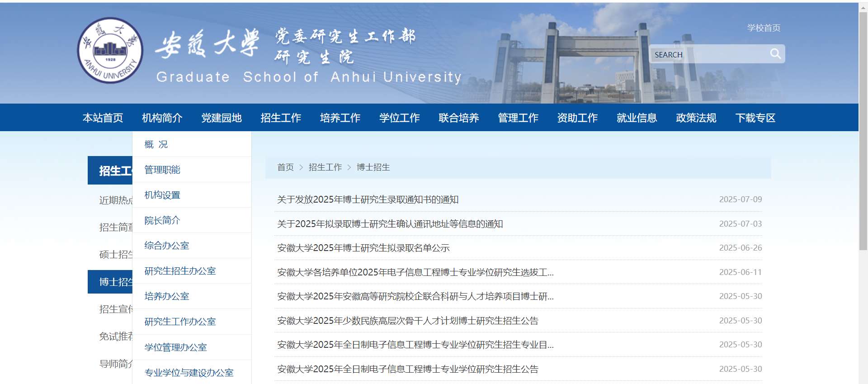Click the search magnifier icon
This screenshot has width=868, height=384.
click(x=775, y=54)
